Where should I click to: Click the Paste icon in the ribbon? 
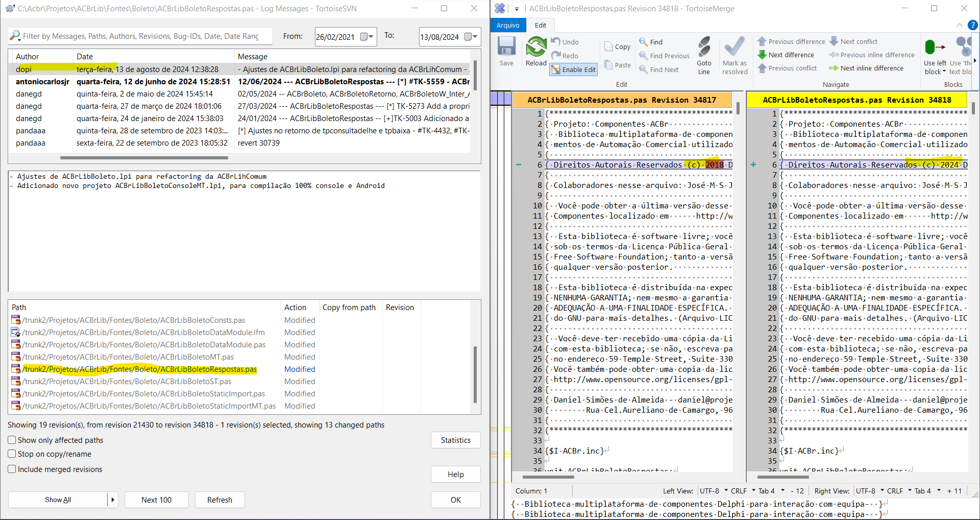coord(608,65)
